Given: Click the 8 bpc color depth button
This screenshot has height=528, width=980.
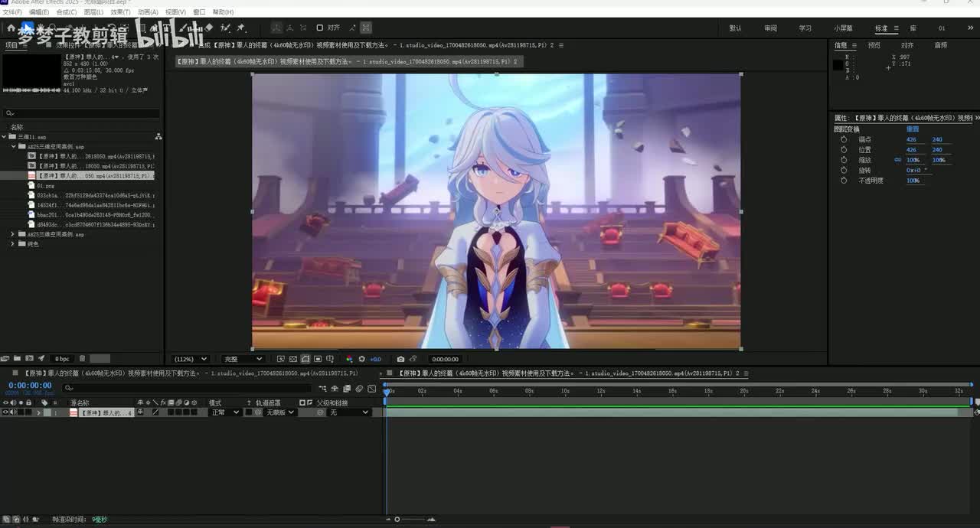Looking at the screenshot, I should (62, 358).
